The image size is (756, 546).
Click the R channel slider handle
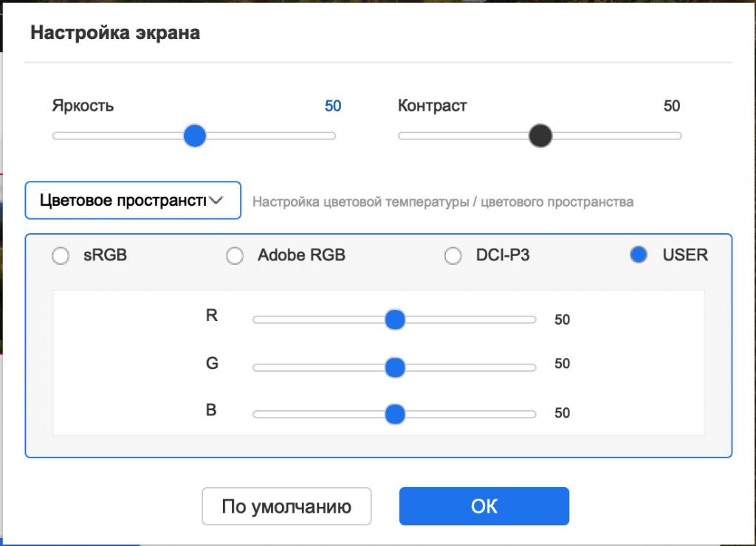[x=396, y=319]
